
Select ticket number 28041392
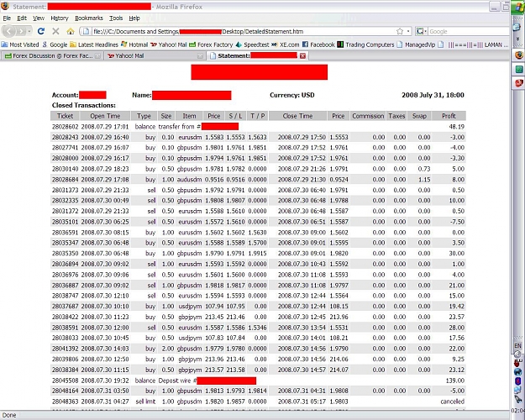coord(66,349)
